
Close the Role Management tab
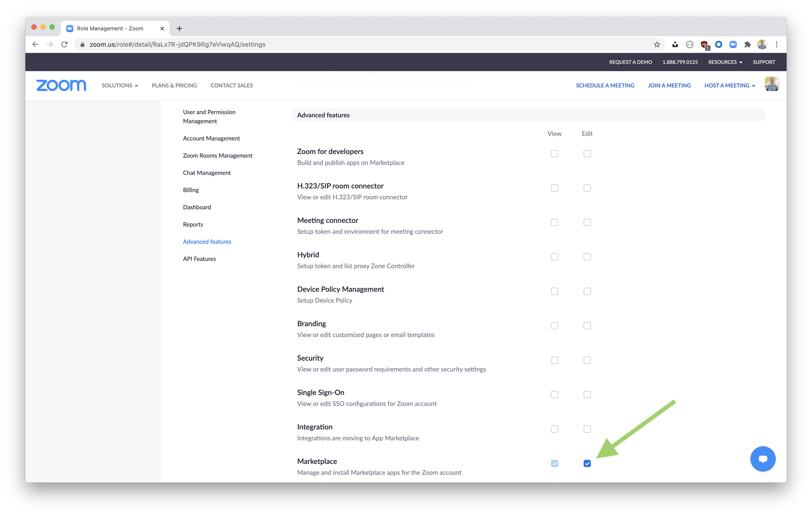coord(162,29)
